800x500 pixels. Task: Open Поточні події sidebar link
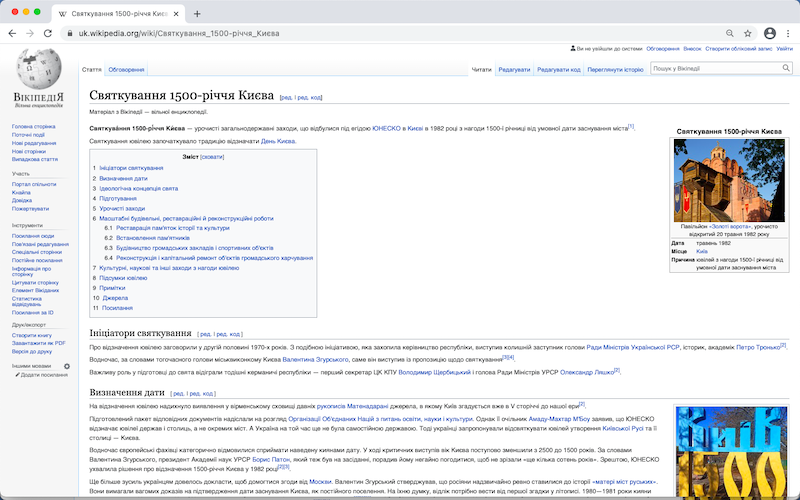click(28, 135)
